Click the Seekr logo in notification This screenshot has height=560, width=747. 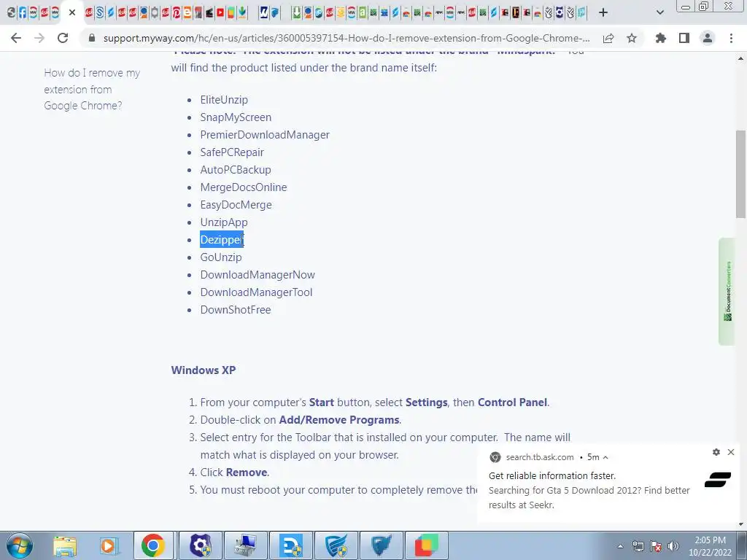click(x=718, y=480)
